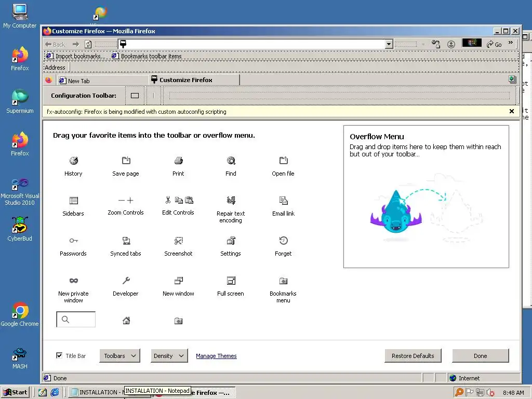Image resolution: width=532 pixels, height=399 pixels.
Task: Switch to INSTALLATION Notepad taskbar button
Action: click(x=96, y=392)
